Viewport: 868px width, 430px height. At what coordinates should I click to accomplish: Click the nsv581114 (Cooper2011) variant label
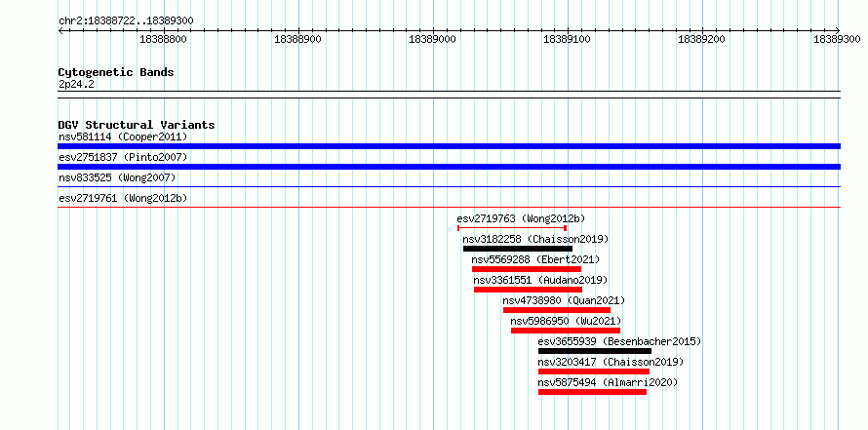point(123,137)
